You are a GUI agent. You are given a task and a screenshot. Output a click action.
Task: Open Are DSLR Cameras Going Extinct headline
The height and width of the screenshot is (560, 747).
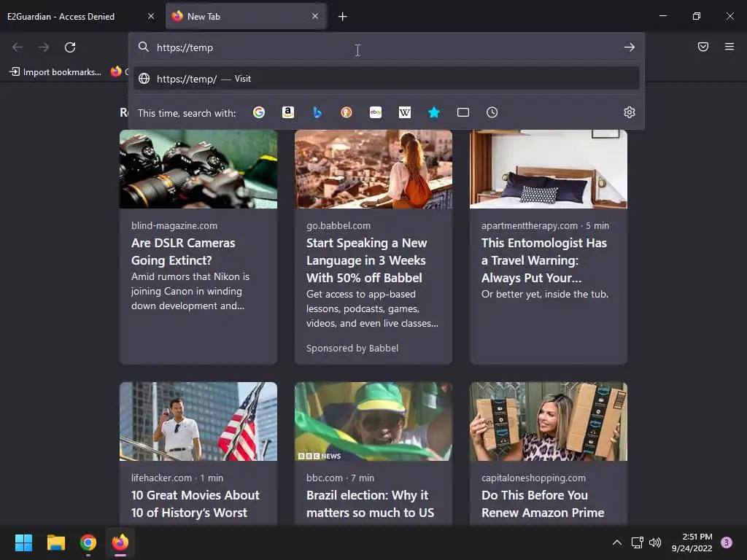coord(183,252)
